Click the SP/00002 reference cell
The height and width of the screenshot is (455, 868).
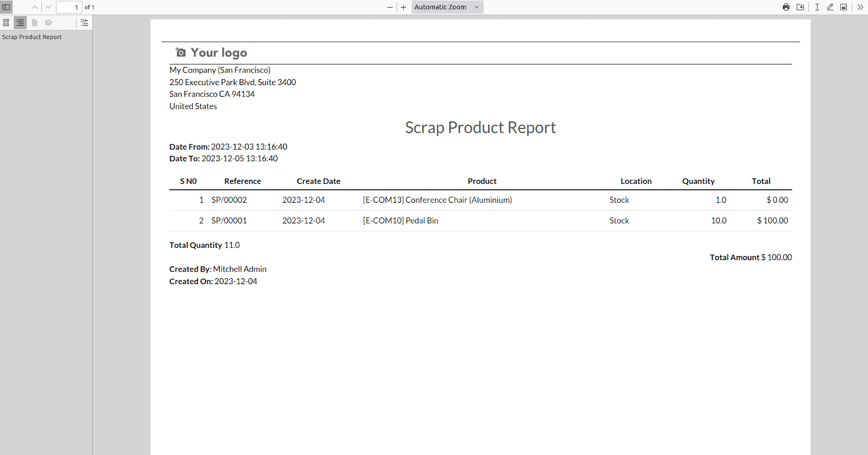click(229, 200)
